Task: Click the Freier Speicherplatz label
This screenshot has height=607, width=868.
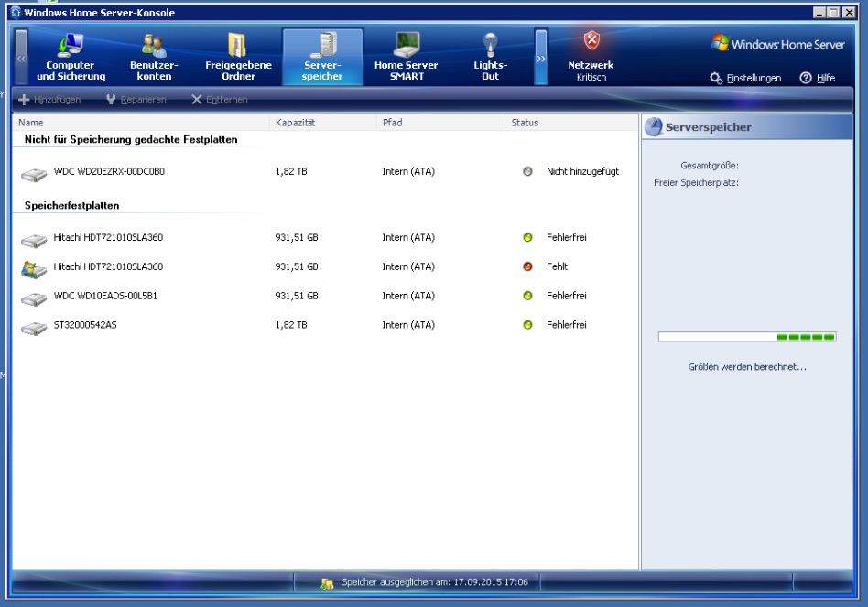Action: (x=696, y=182)
